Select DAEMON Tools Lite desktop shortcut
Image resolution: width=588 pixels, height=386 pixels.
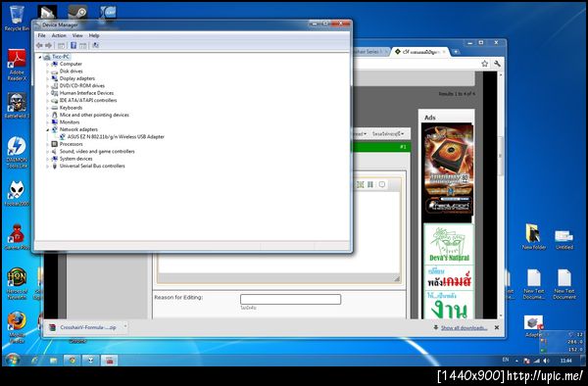click(x=17, y=152)
